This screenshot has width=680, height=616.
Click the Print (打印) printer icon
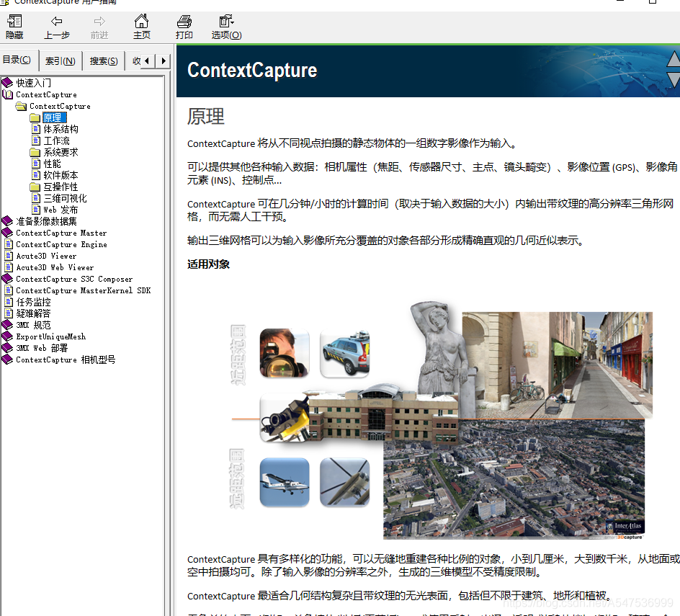pos(184,22)
